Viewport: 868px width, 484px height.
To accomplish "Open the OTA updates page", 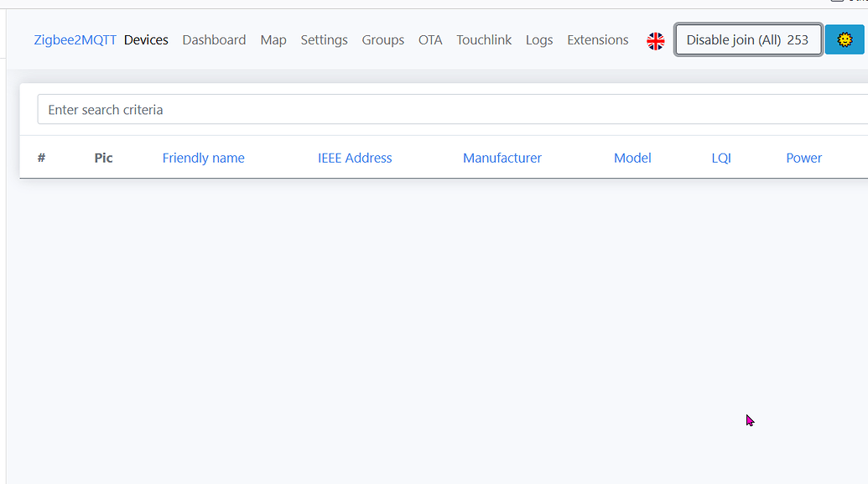I will (430, 39).
